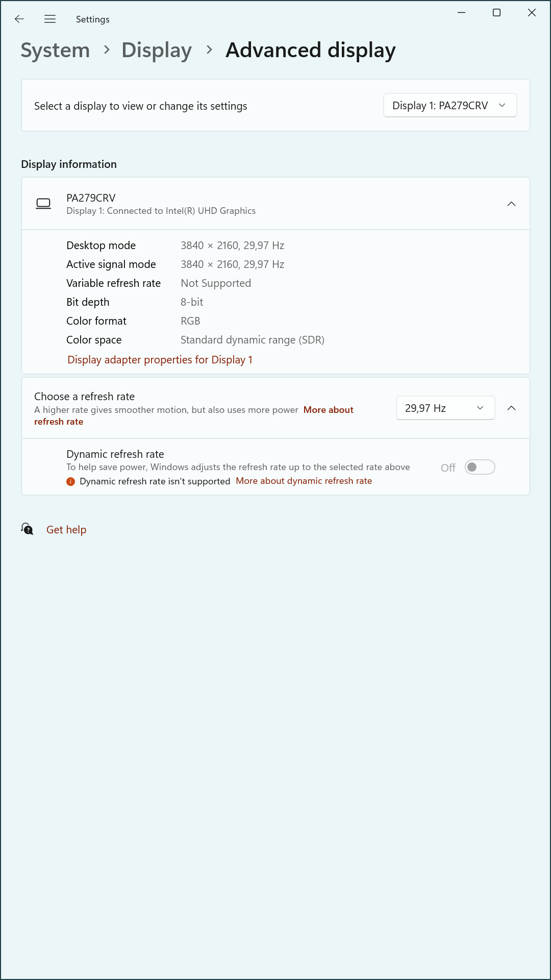Navigate to System breadcrumb

tap(55, 50)
